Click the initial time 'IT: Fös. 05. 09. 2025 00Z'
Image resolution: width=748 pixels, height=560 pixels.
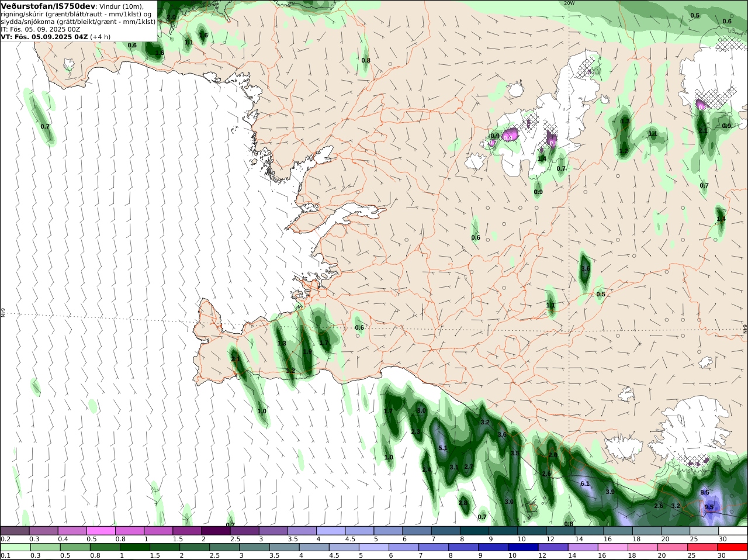(40, 29)
